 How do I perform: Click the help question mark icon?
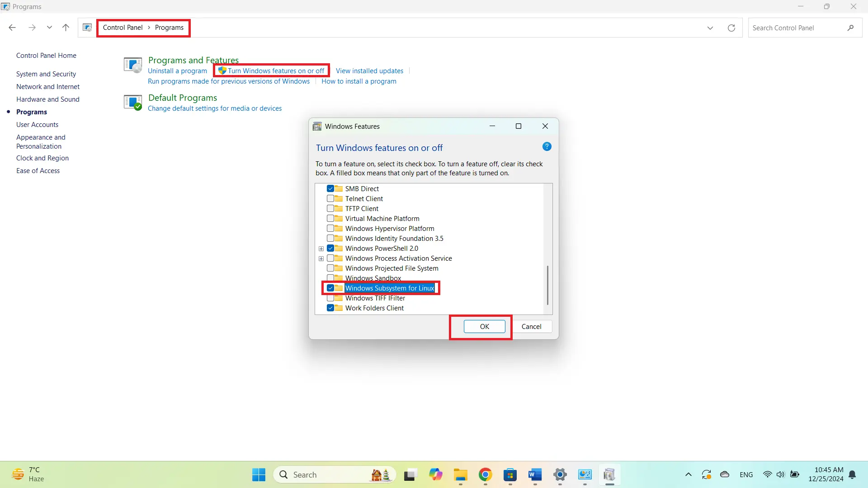coord(547,146)
